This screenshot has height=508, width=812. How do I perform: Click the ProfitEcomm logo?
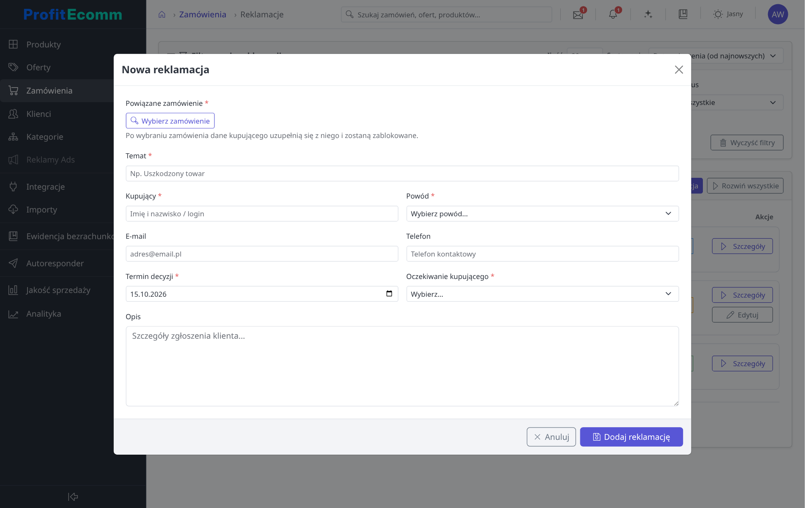pyautogui.click(x=73, y=14)
